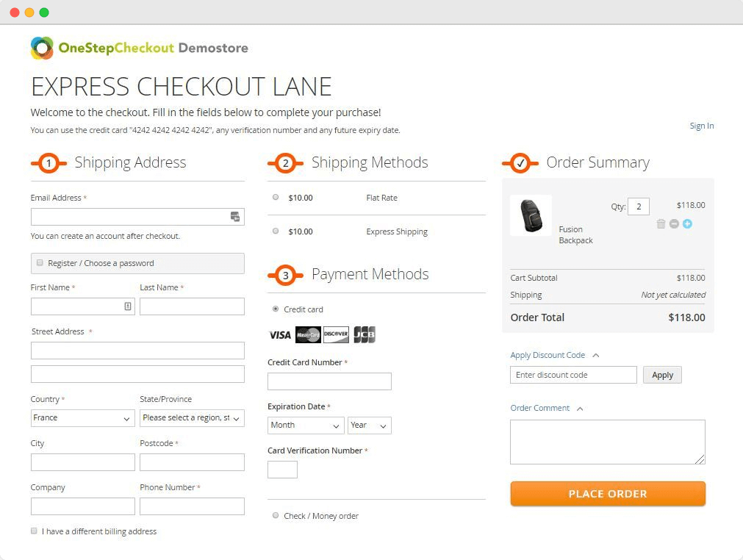
Task: Click the Order Total amount $118.00
Action: (x=686, y=317)
